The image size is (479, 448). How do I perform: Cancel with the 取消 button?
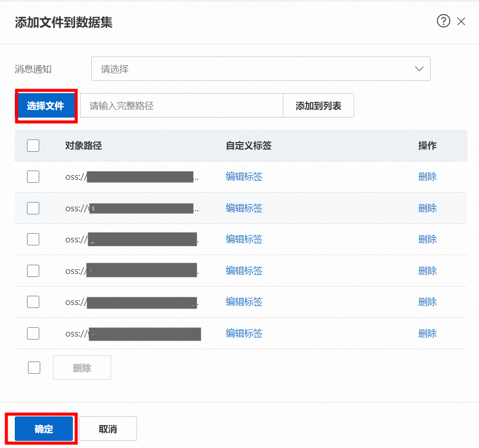click(x=108, y=429)
